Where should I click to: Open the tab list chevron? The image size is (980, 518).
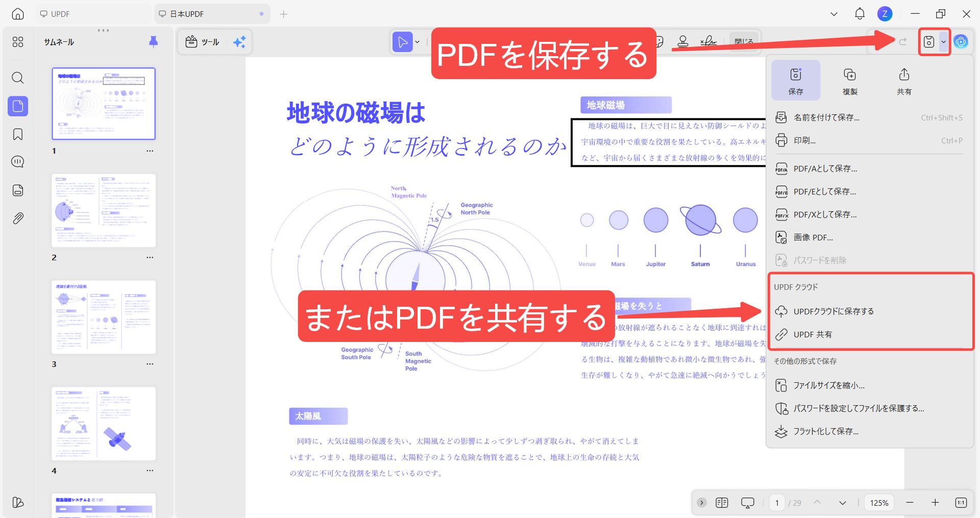[x=834, y=14]
